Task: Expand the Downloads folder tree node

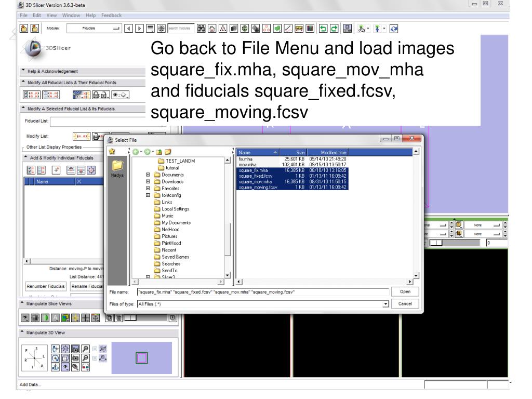Action: pyautogui.click(x=148, y=181)
